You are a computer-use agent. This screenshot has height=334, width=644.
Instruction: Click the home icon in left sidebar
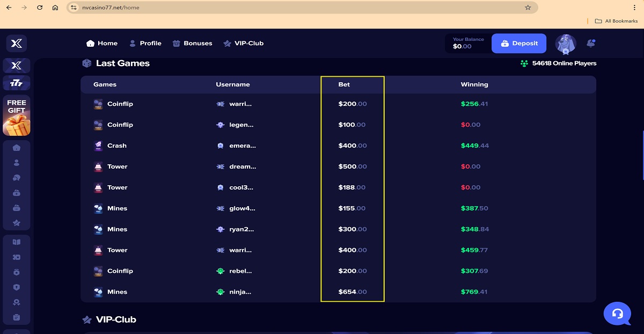[x=17, y=148]
